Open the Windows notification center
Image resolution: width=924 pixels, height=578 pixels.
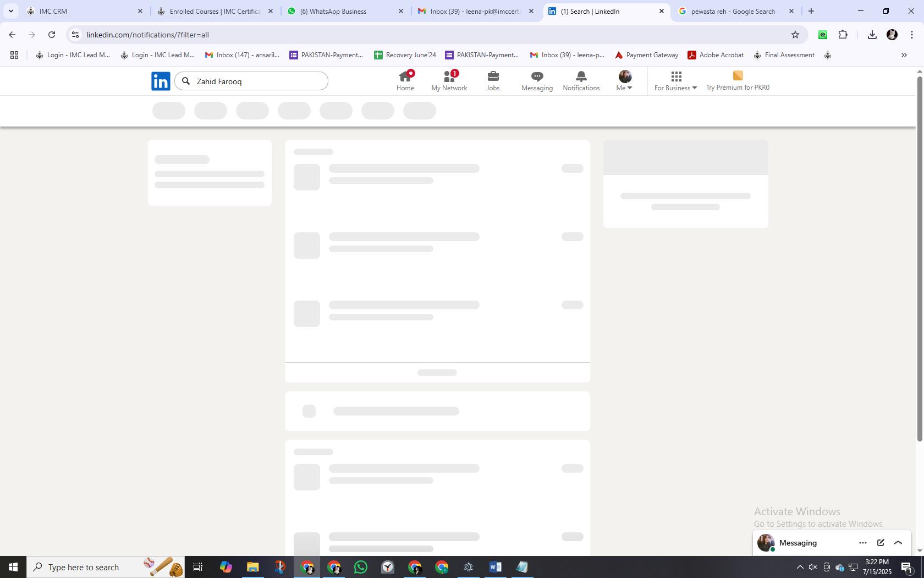907,567
